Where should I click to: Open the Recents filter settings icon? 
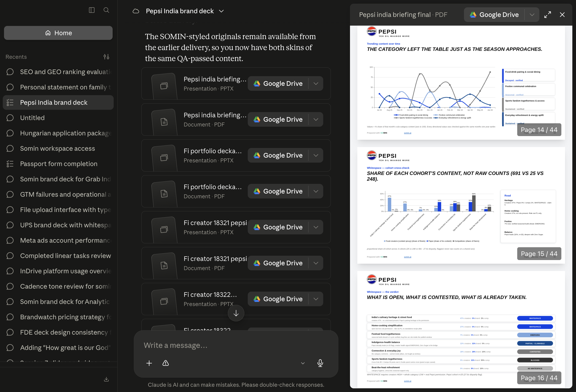click(106, 57)
